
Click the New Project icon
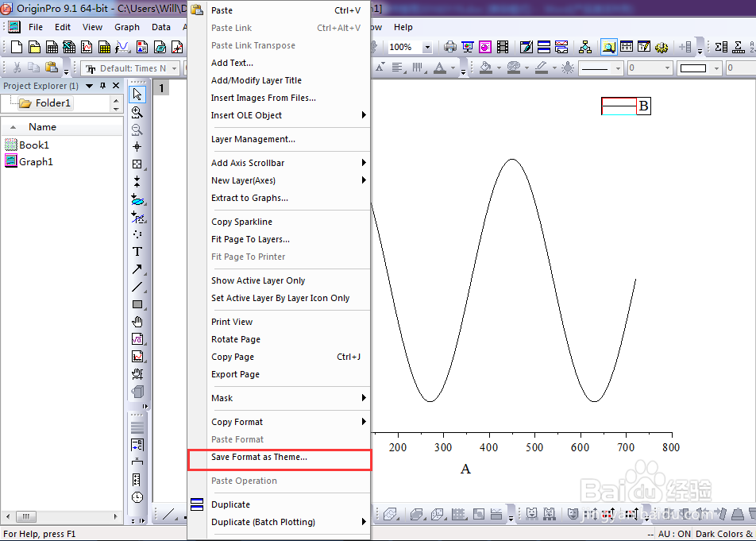click(17, 47)
